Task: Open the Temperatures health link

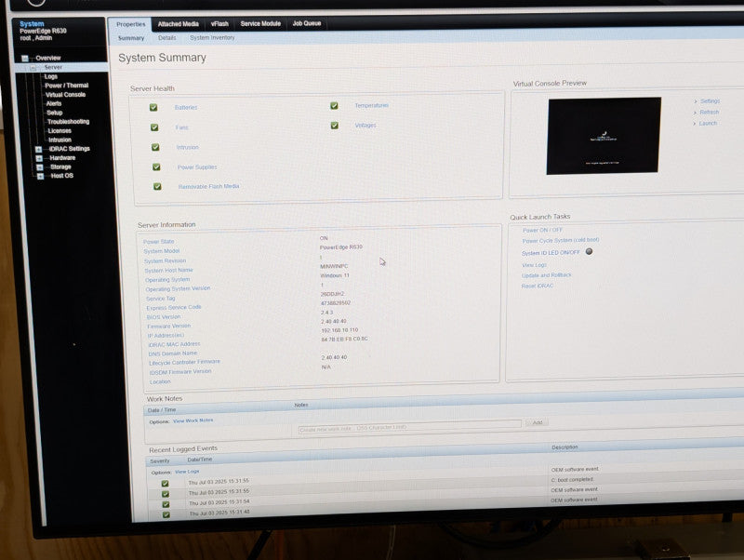Action: [371, 105]
